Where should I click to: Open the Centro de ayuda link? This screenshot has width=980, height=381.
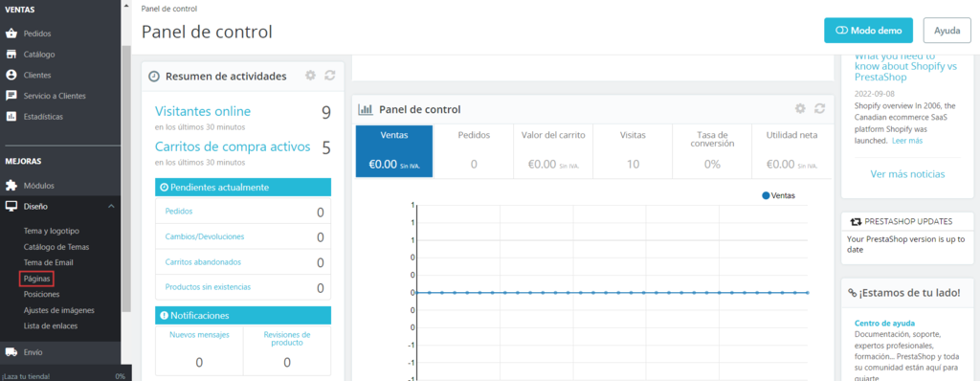[884, 324]
